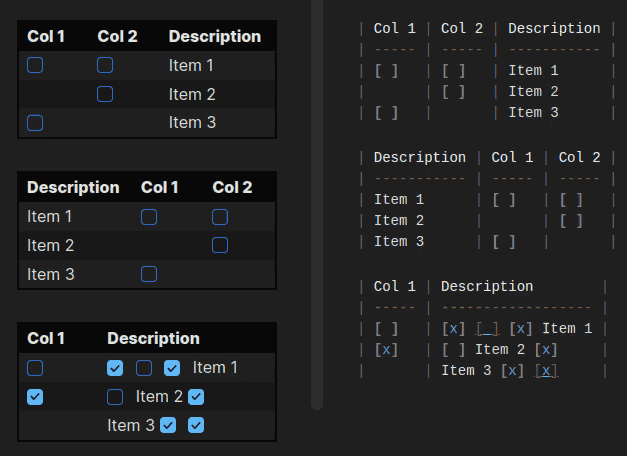Click the underlined '[x]' at the end of source Item 3 line
This screenshot has width=627, height=456.
546,371
